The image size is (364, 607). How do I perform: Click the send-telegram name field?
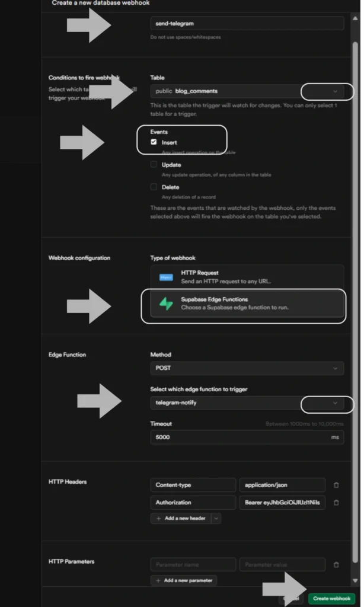pos(247,24)
